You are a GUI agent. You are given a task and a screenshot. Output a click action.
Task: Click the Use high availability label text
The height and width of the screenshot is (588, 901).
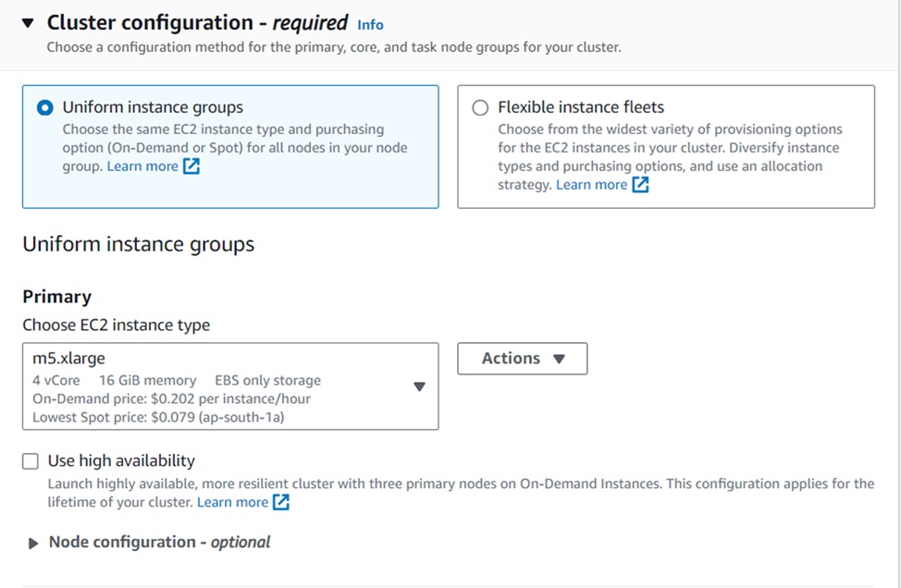tap(121, 460)
